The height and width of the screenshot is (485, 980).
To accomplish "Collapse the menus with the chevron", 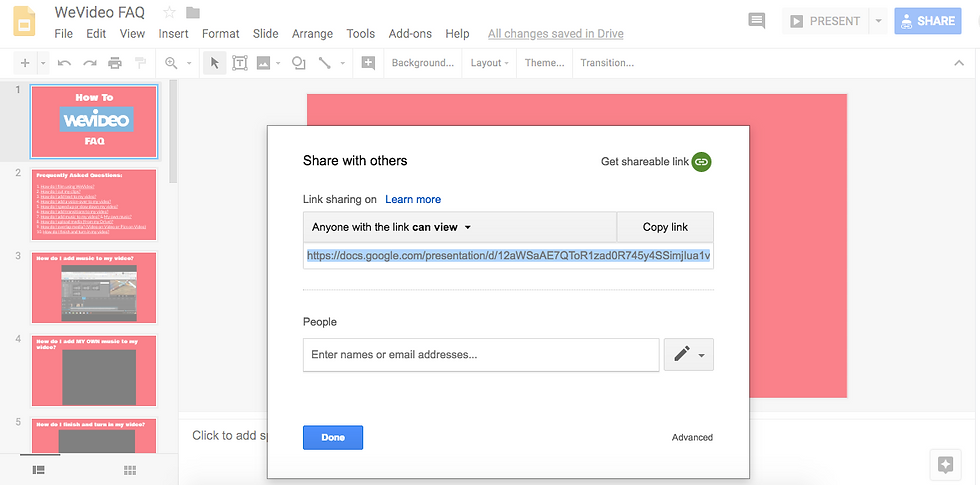I will pos(959,62).
